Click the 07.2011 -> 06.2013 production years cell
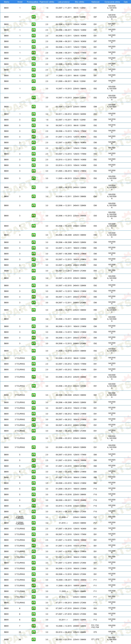 [x=63, y=602]
